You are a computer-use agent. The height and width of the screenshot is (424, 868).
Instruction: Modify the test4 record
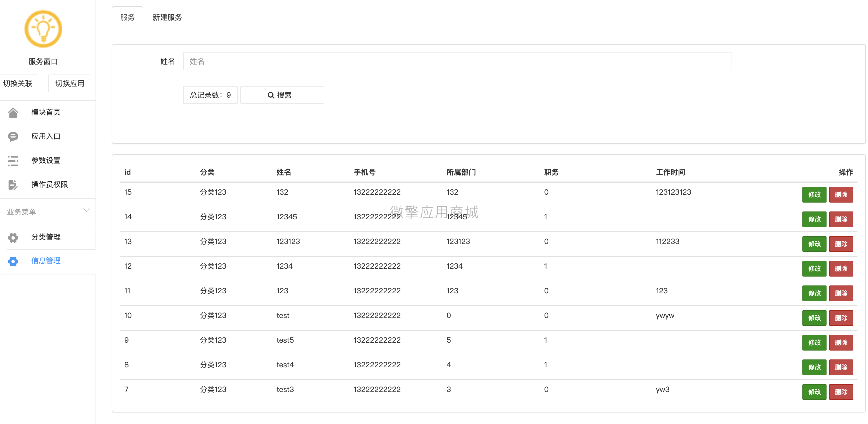[814, 367]
